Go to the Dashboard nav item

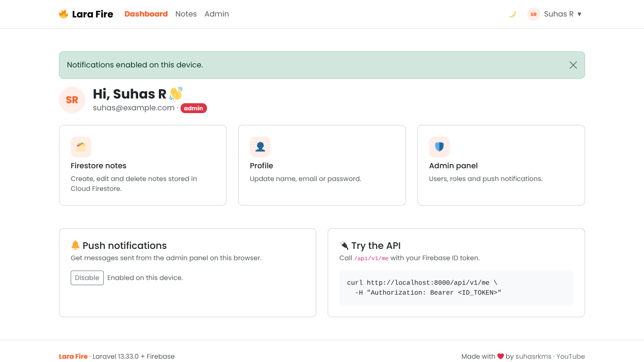coord(146,14)
